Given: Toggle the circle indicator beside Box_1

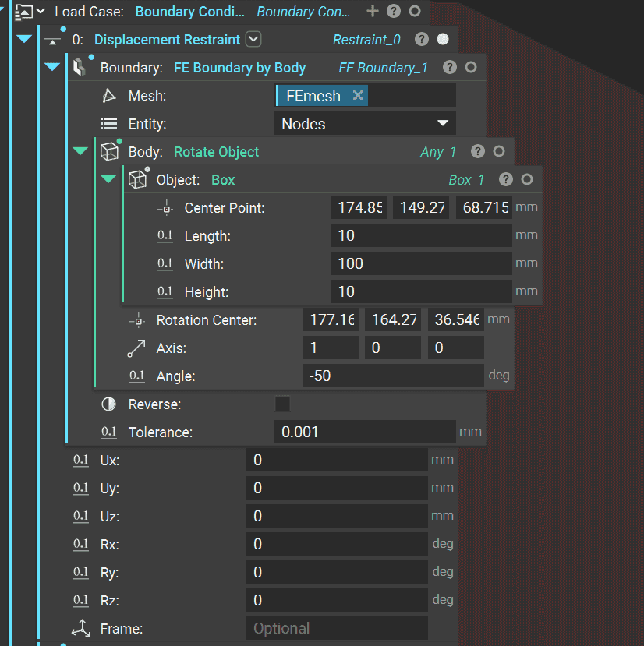Looking at the screenshot, I should click(x=527, y=180).
